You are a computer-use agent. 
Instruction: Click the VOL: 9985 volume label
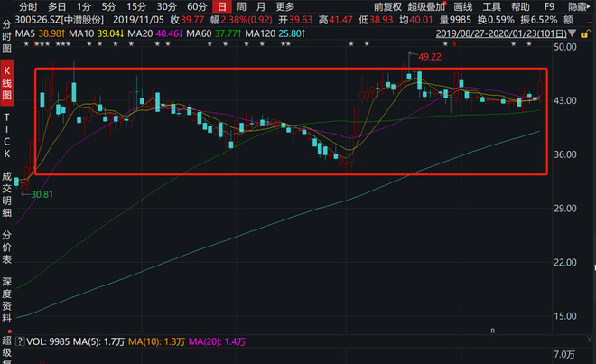tap(48, 341)
